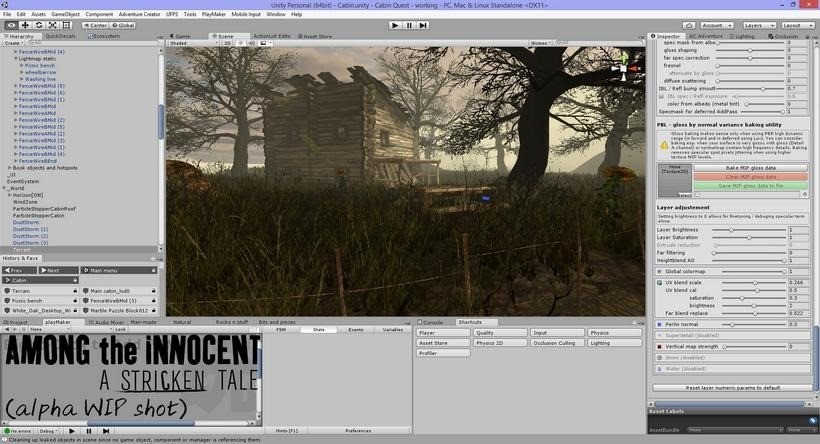Select the Hand view tool in toolbar
The image size is (820, 444).
[x=11, y=25]
